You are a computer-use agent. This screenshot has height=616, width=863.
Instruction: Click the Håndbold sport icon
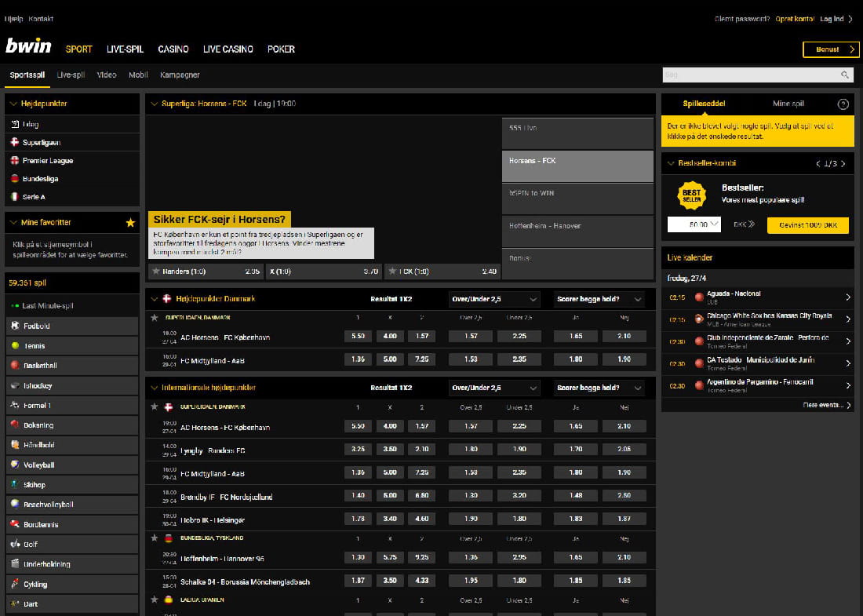pyautogui.click(x=16, y=445)
